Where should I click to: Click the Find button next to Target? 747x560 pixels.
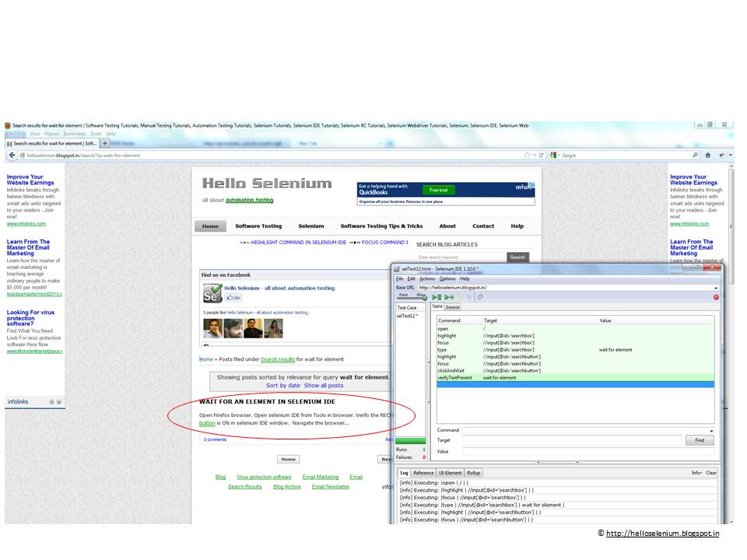point(700,441)
